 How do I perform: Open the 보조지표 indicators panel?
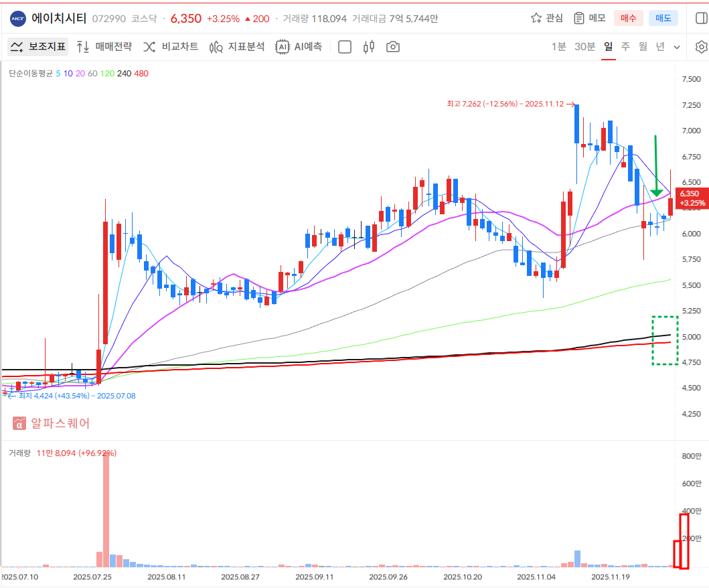pos(38,47)
